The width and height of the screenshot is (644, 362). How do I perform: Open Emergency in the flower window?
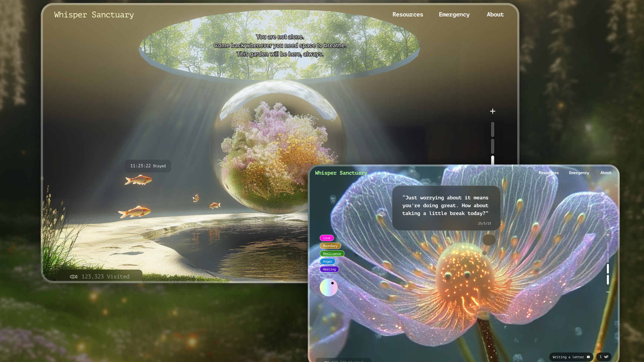(x=579, y=173)
